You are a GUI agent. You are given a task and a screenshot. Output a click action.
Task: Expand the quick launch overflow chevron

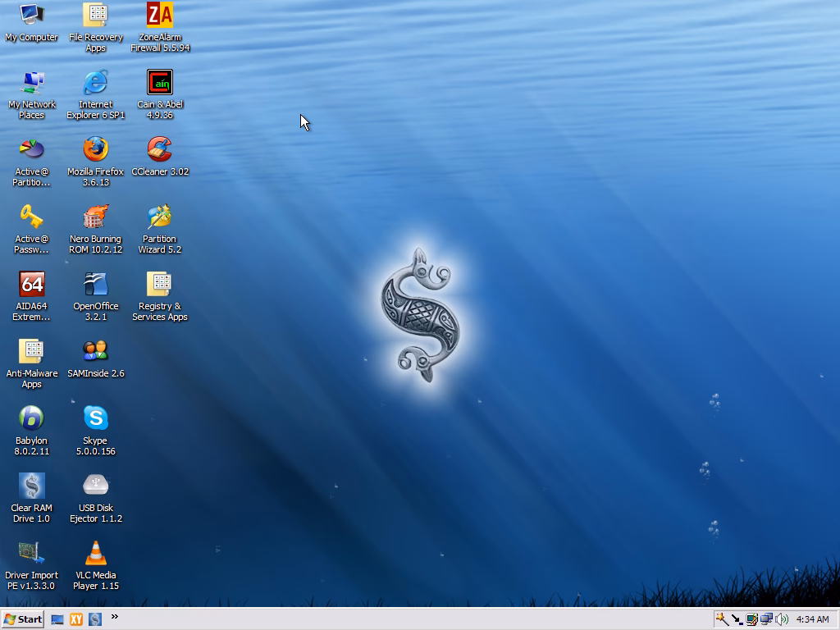pyautogui.click(x=115, y=617)
